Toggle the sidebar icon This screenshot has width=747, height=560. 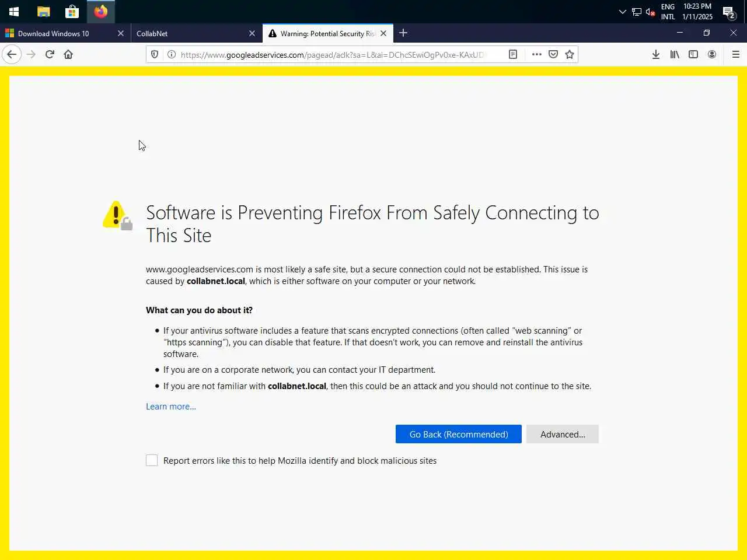pos(693,54)
